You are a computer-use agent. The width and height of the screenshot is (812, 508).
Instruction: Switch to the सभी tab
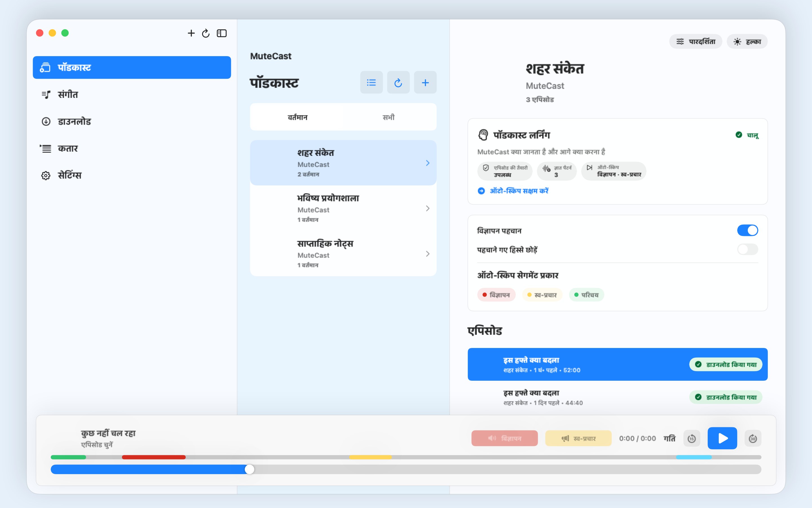pyautogui.click(x=389, y=117)
